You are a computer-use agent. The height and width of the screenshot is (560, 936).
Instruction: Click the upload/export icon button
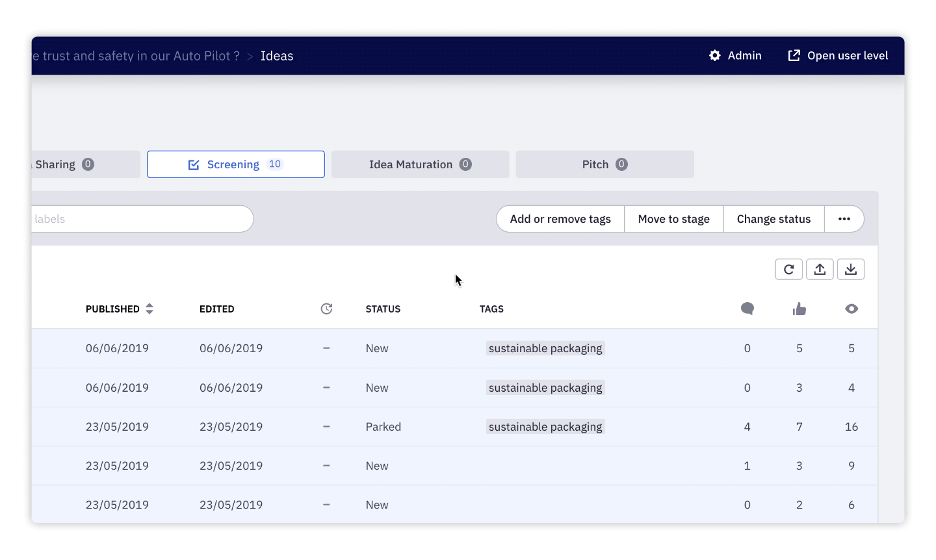click(x=820, y=270)
